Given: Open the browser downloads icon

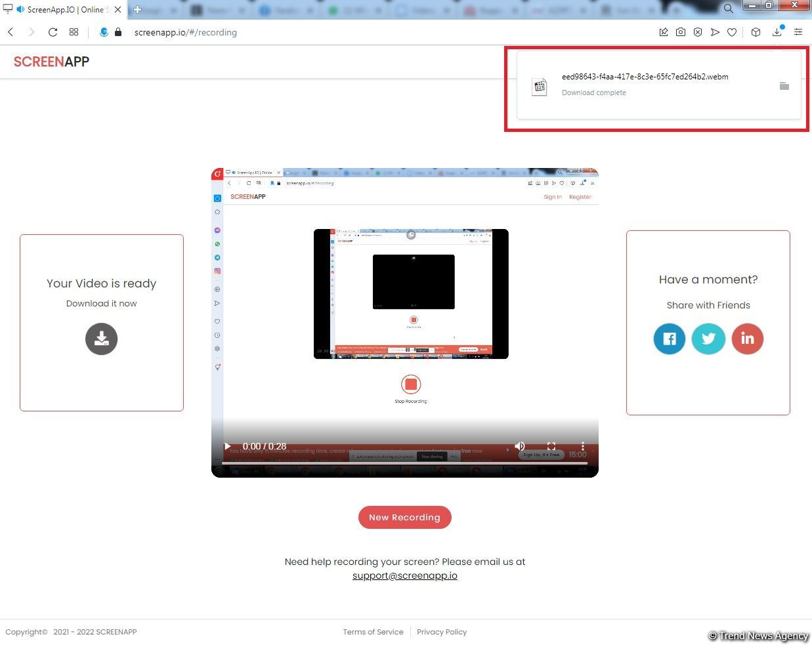Looking at the screenshot, I should tap(777, 31).
